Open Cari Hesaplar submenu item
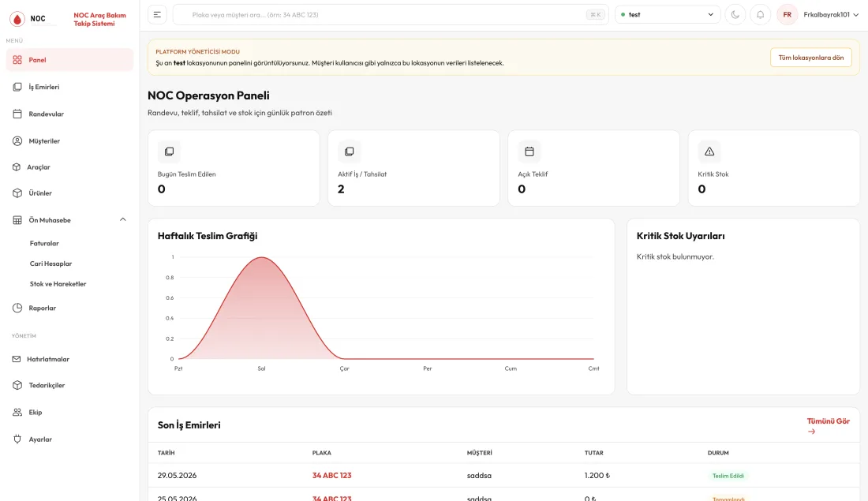Viewport: 868px width, 501px height. (x=51, y=264)
